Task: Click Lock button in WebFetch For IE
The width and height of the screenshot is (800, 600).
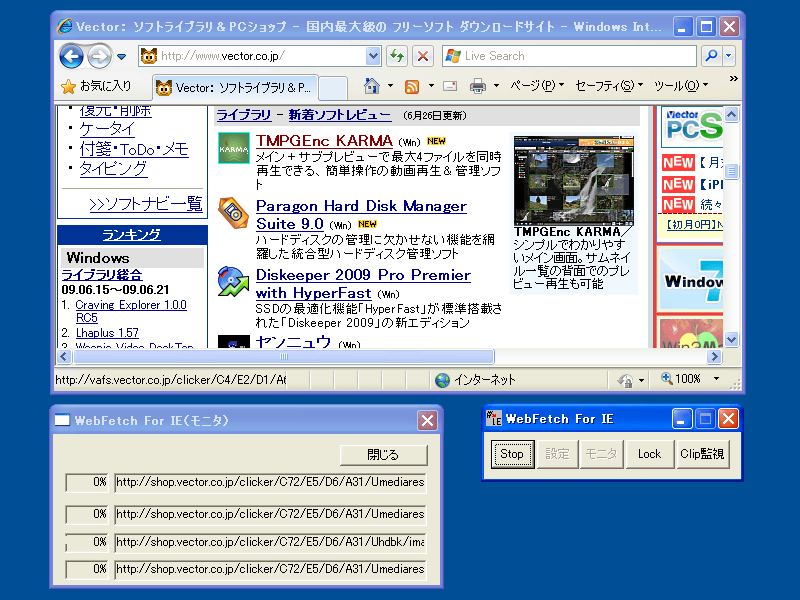Action: [649, 454]
